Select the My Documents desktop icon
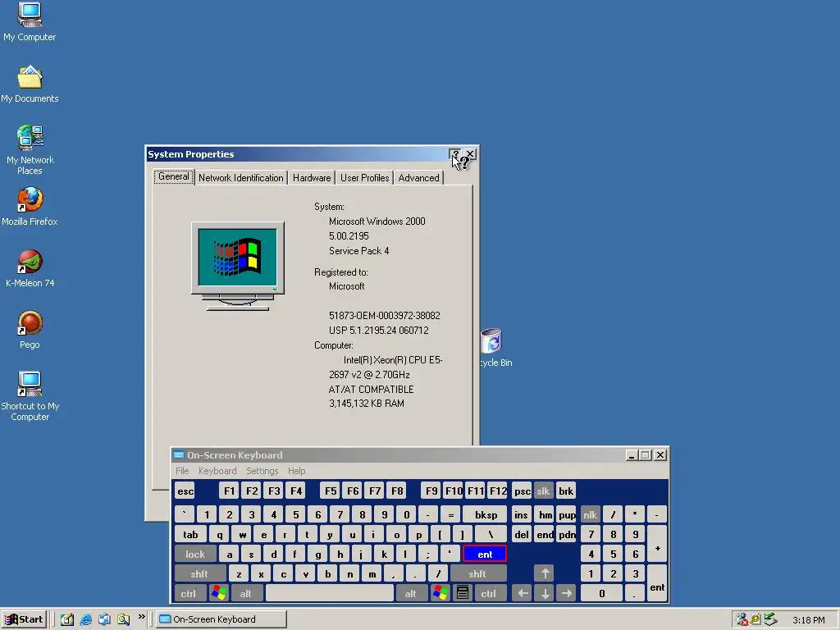This screenshot has width=840, height=630. pos(30,84)
